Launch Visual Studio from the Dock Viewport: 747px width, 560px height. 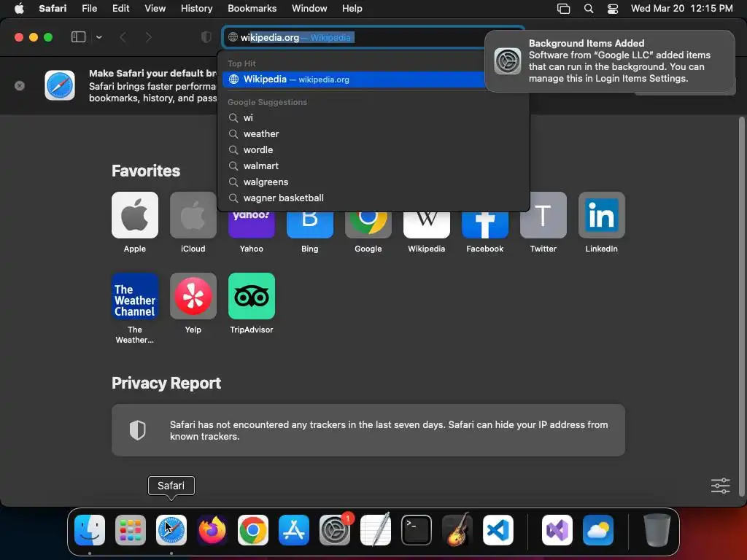[557, 530]
